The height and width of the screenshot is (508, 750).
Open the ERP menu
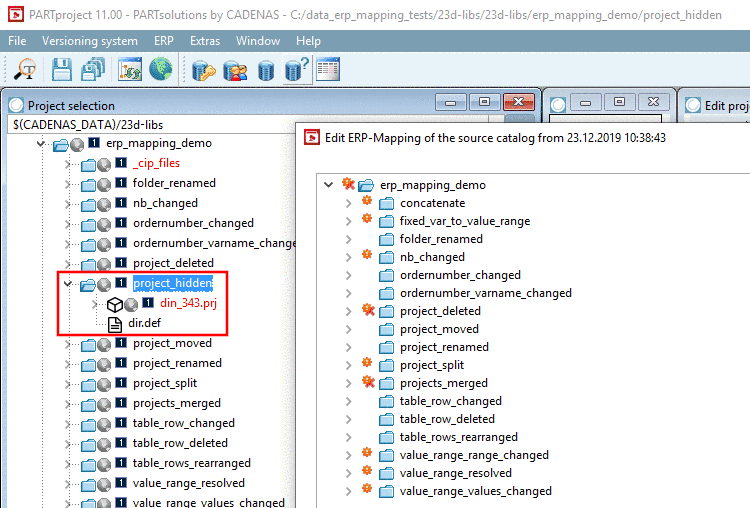tap(164, 41)
